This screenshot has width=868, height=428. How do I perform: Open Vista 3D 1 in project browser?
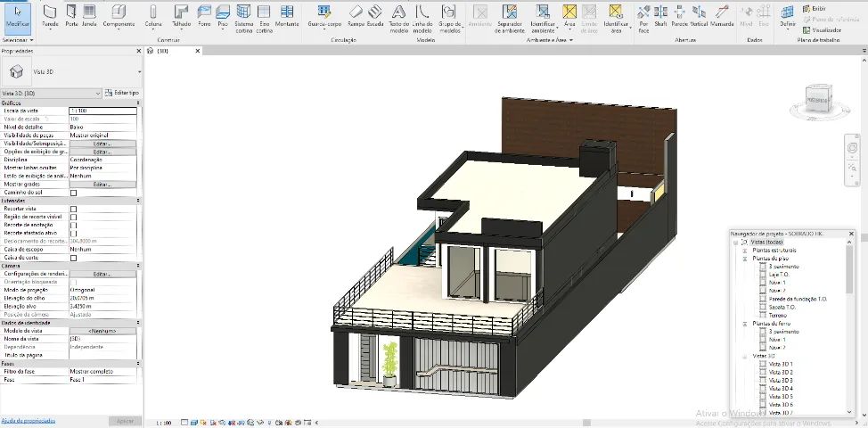[780, 365]
